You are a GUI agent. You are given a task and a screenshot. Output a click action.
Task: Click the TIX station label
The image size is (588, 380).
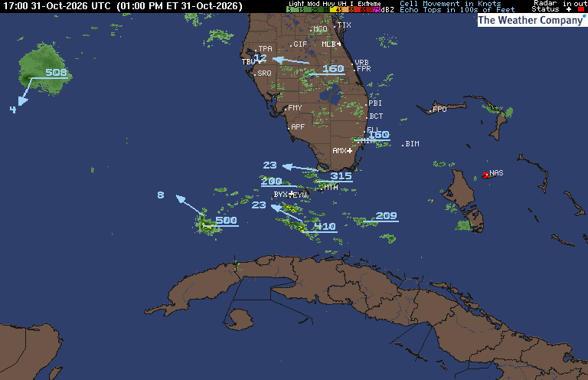344,25
